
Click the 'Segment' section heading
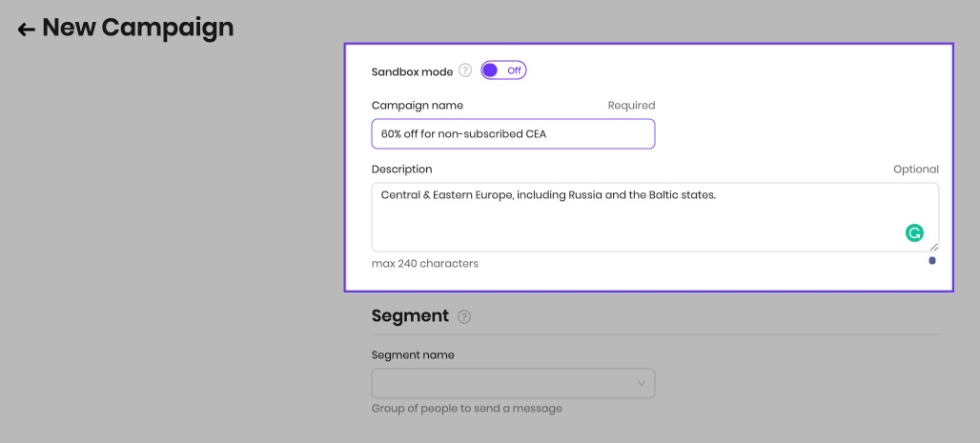[x=410, y=315]
